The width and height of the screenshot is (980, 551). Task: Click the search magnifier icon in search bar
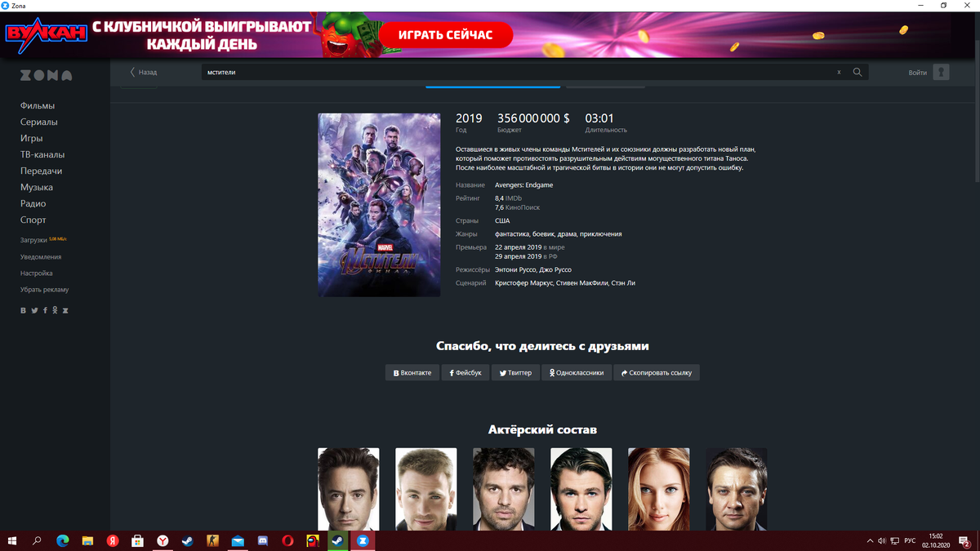tap(857, 72)
